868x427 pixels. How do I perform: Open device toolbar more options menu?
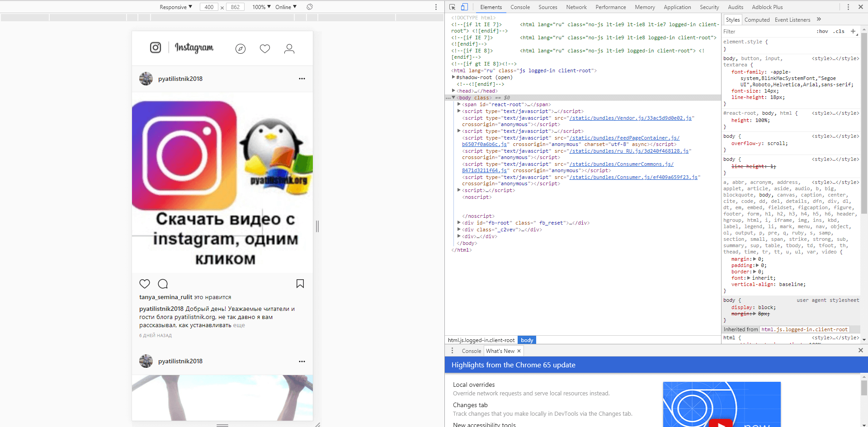(436, 7)
